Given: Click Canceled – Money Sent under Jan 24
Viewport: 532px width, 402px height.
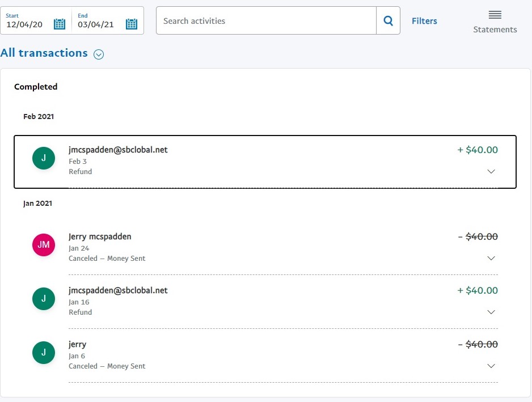Looking at the screenshot, I should click(107, 258).
